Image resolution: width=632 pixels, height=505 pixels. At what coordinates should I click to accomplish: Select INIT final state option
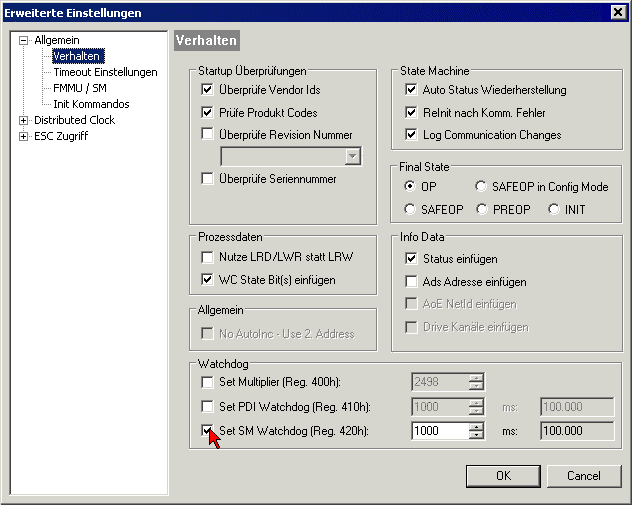(554, 209)
